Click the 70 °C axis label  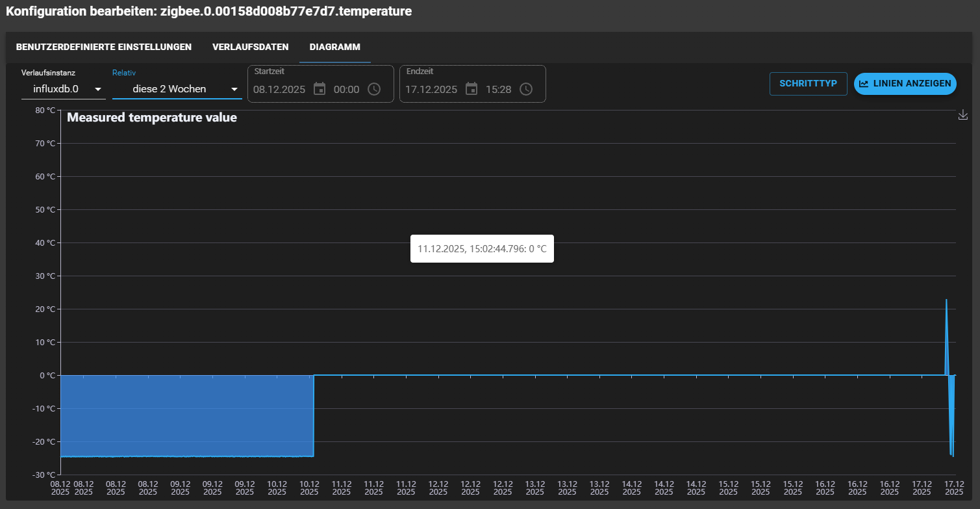tap(45, 143)
